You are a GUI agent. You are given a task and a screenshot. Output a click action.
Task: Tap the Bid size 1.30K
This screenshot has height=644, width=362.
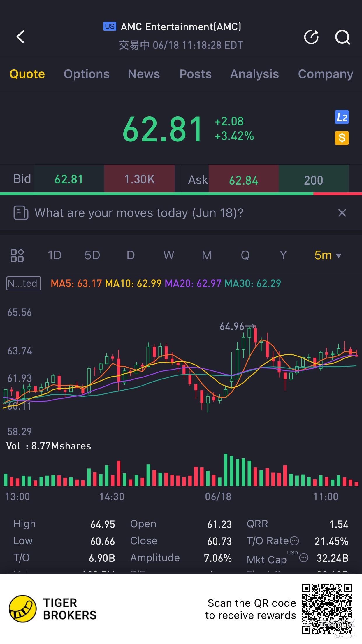pyautogui.click(x=139, y=179)
